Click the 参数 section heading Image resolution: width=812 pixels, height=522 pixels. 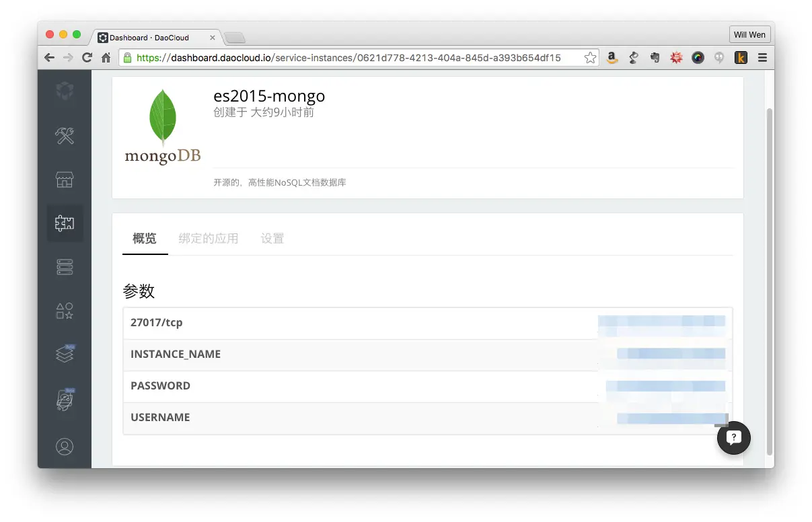139,291
